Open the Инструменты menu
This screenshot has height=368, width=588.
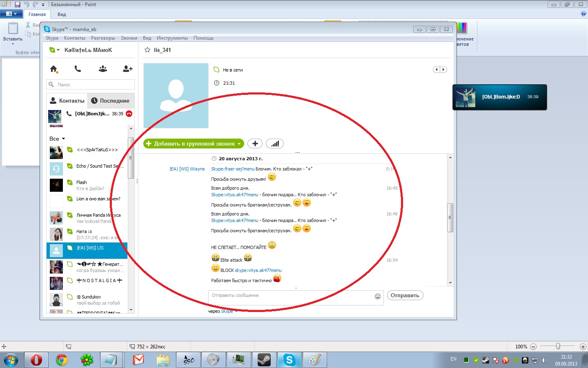(x=172, y=38)
